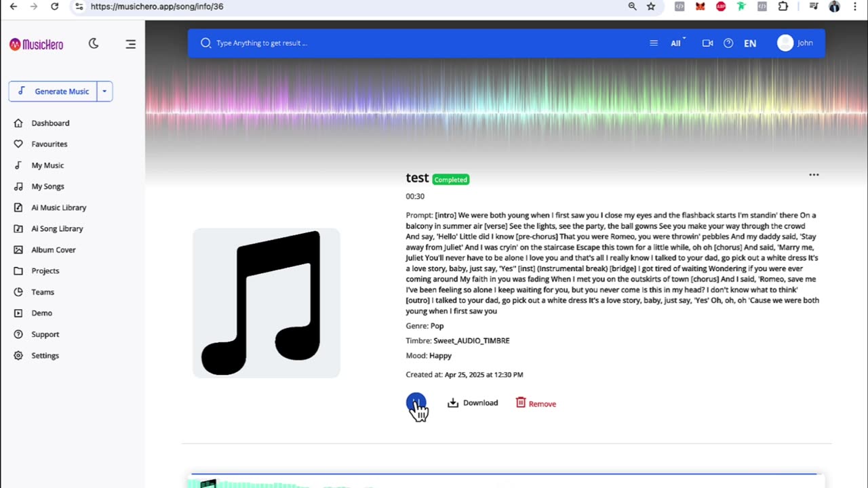This screenshot has width=868, height=488.
Task: View site information next to the URL
Action: click(79, 6)
